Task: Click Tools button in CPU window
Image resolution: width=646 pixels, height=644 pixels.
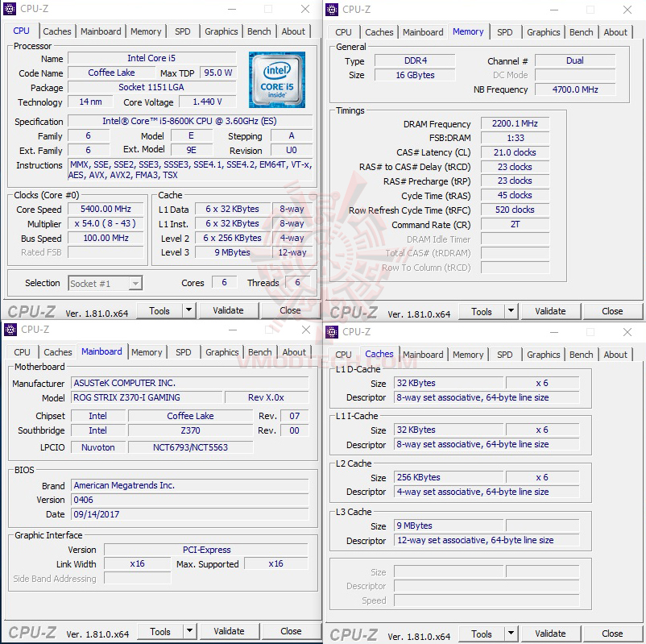Action: pos(159,310)
